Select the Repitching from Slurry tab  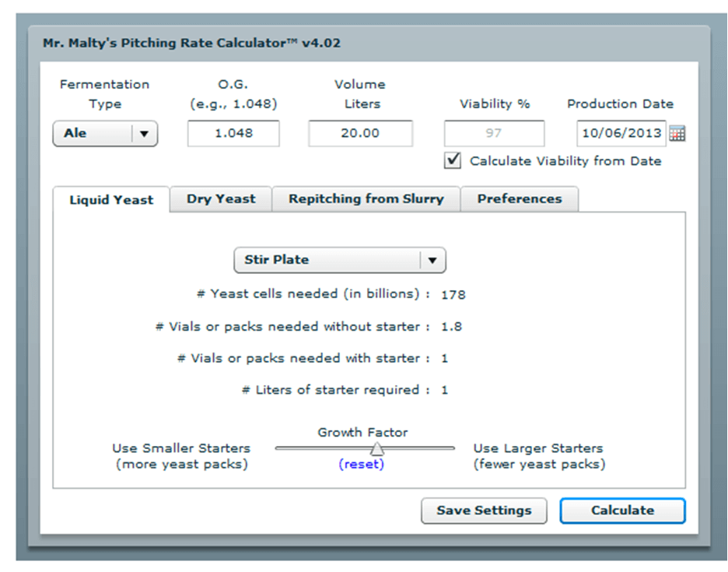point(366,199)
